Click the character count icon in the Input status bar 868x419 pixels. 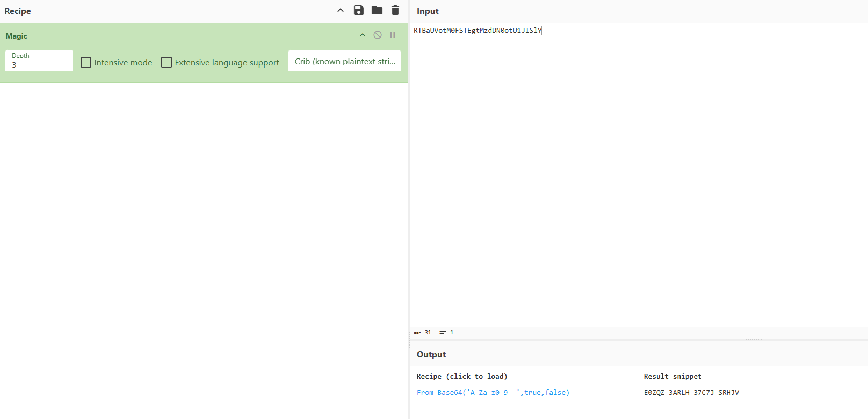(417, 333)
